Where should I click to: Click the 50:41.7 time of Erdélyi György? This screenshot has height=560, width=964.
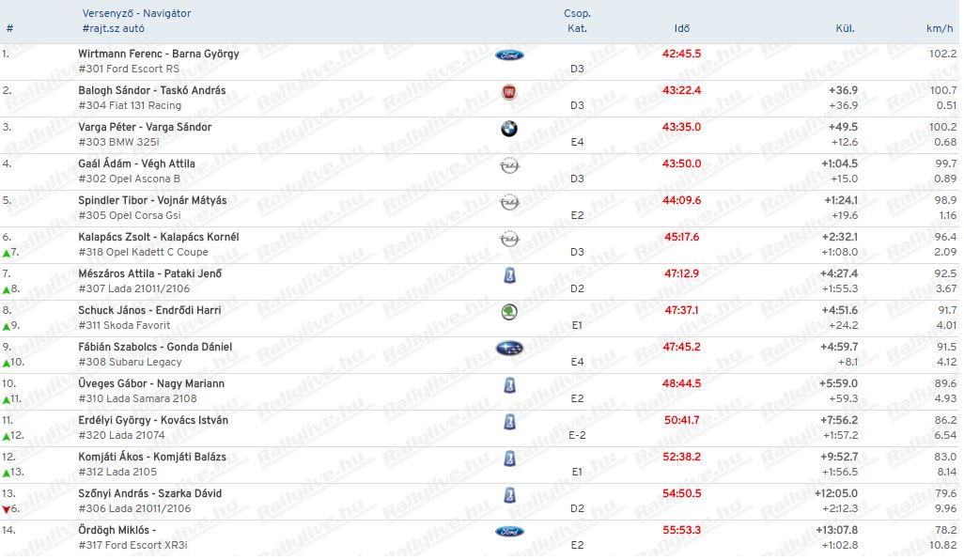[681, 420]
